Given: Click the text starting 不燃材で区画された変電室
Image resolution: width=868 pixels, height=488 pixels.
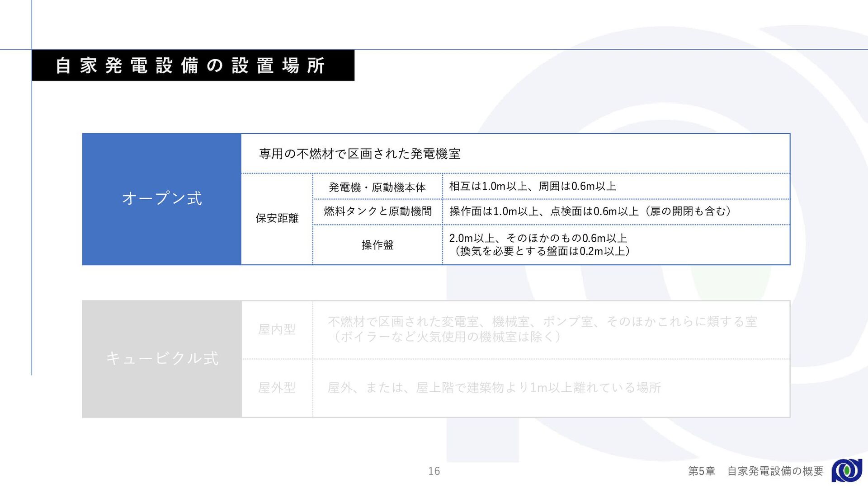Looking at the screenshot, I should pos(542,321).
